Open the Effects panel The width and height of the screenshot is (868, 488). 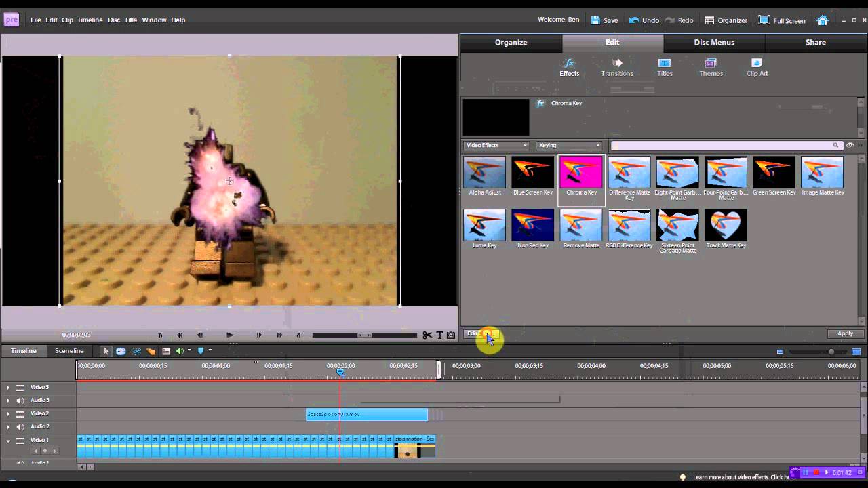(x=570, y=67)
